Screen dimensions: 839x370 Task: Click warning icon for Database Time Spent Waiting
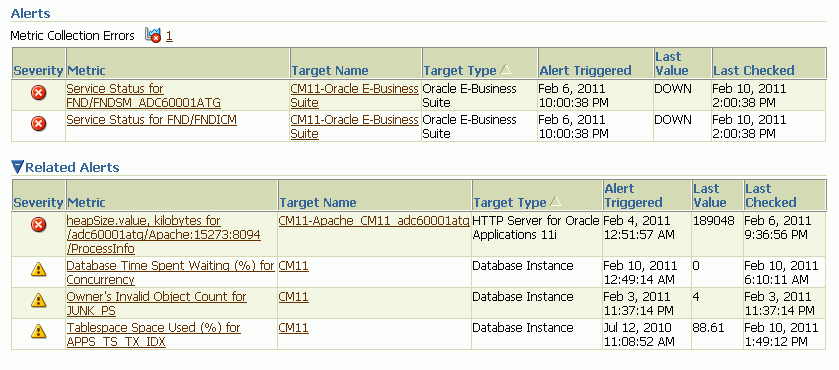tap(38, 269)
